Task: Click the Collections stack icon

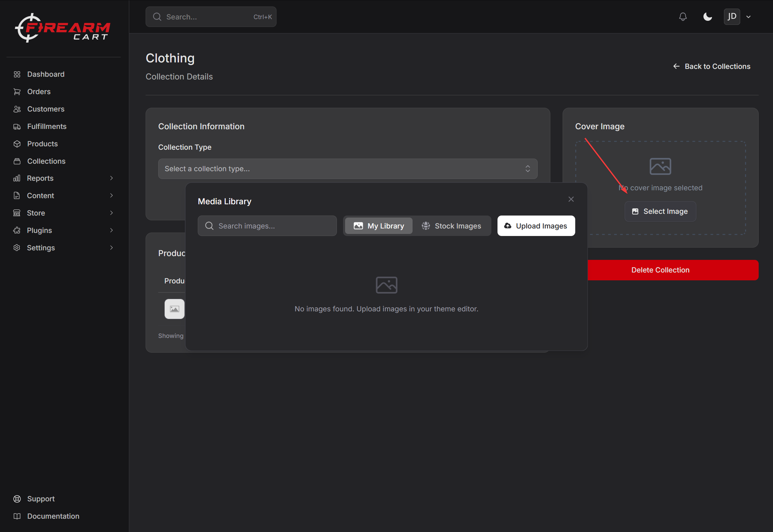Action: pyautogui.click(x=17, y=161)
